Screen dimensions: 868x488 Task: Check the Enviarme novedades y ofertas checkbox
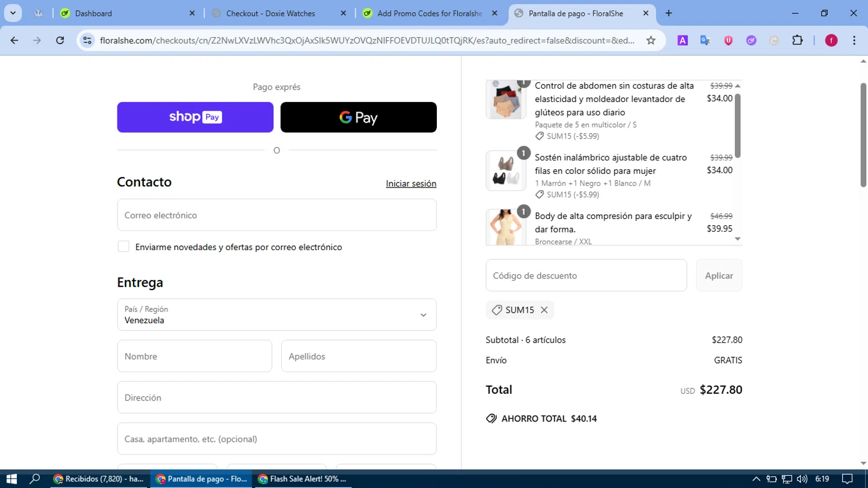click(x=123, y=247)
